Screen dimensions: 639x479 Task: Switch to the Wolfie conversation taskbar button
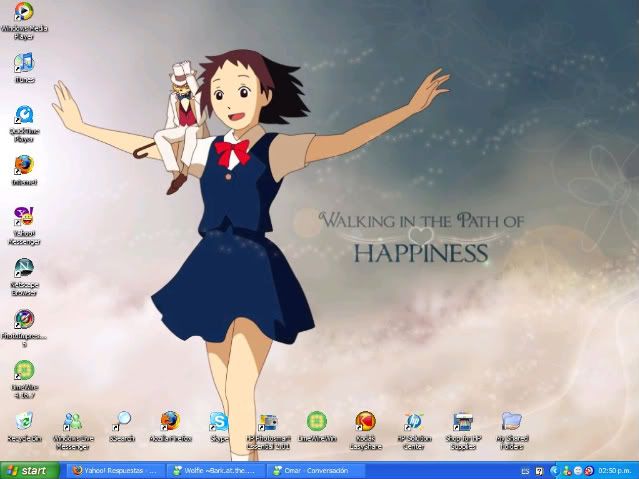(216, 470)
